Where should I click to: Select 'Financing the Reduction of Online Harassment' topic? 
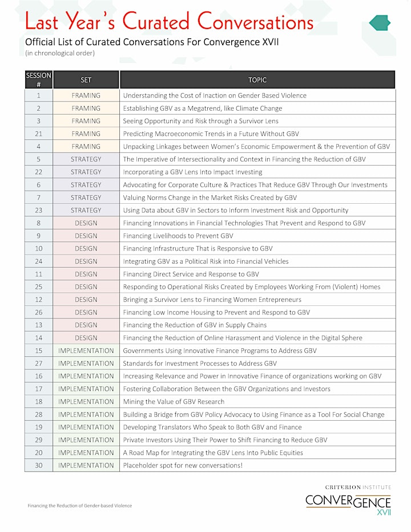click(x=243, y=338)
